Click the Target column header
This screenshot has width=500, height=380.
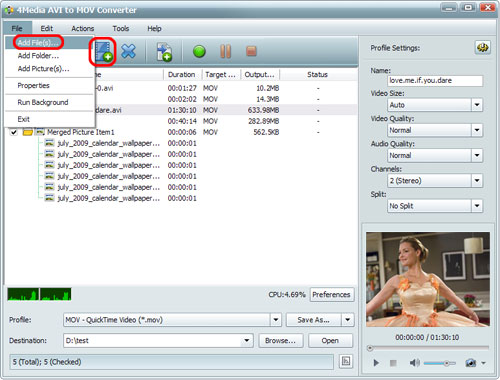tap(220, 75)
